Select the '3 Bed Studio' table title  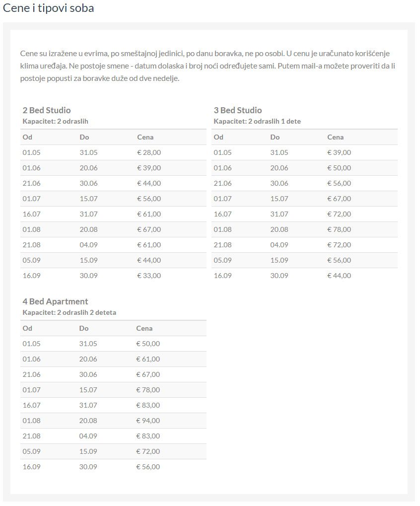[238, 110]
